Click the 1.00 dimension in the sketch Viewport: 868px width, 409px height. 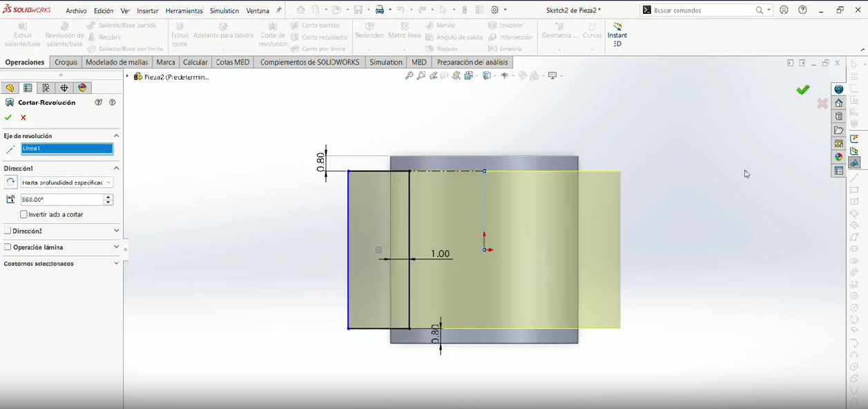[441, 254]
